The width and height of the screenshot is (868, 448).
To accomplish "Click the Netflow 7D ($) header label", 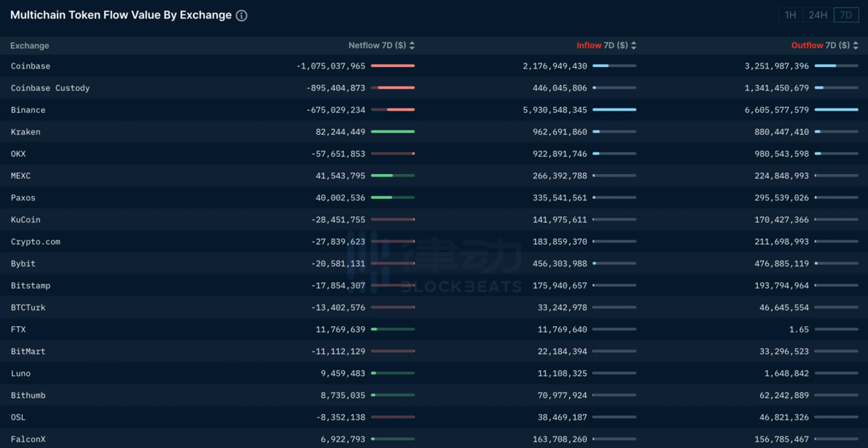I will 378,46.
